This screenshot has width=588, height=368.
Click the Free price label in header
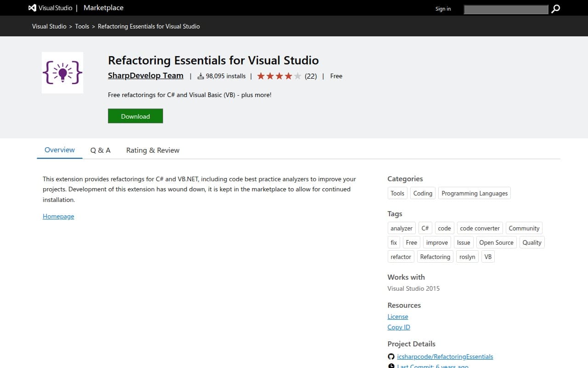click(336, 76)
